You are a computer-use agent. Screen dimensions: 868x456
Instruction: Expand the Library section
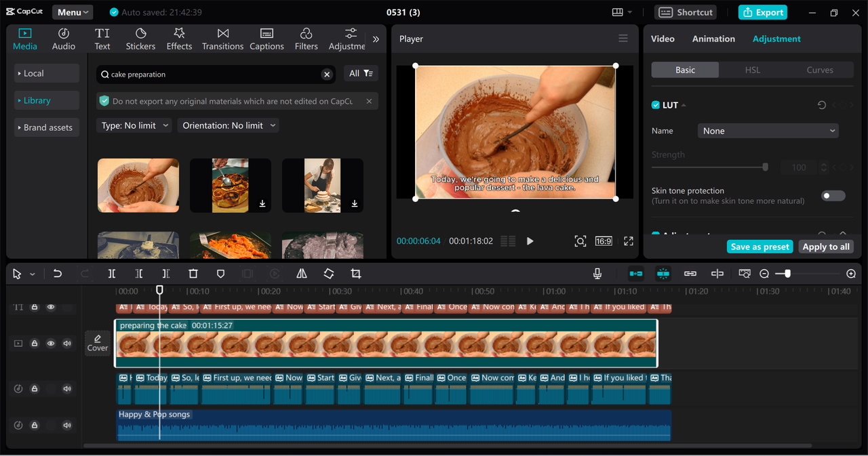pos(47,100)
